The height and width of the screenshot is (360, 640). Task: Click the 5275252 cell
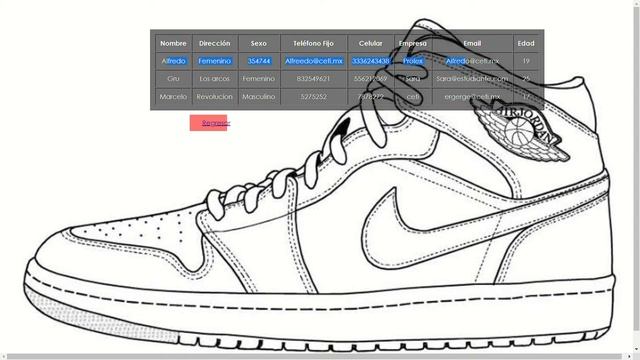[x=313, y=97]
